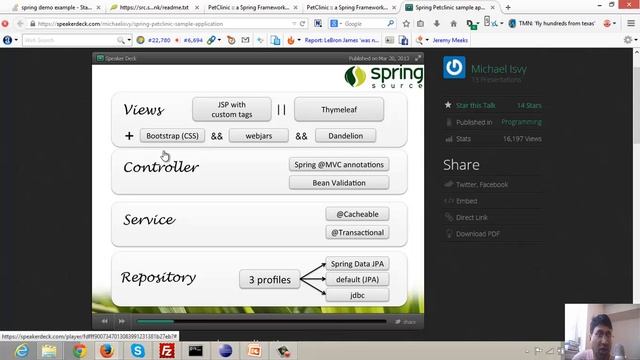Select the second PetClinic Spring Framework tab

coord(347,7)
